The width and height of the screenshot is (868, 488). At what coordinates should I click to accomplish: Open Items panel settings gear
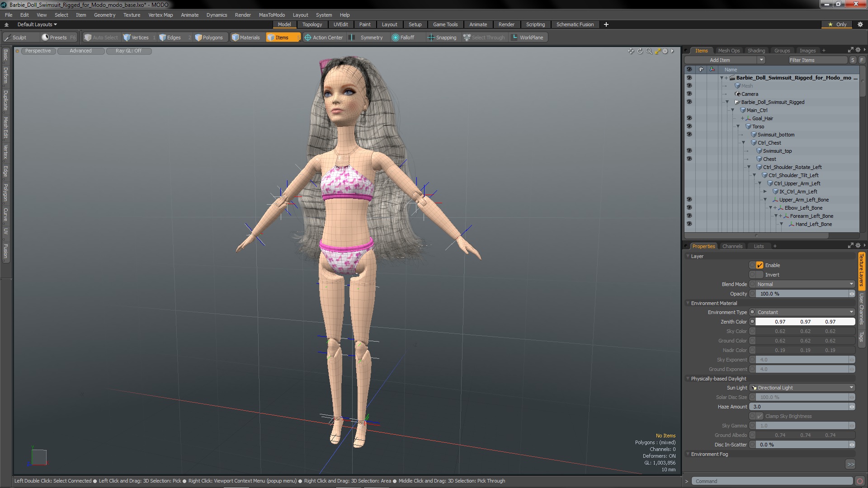coord(858,50)
